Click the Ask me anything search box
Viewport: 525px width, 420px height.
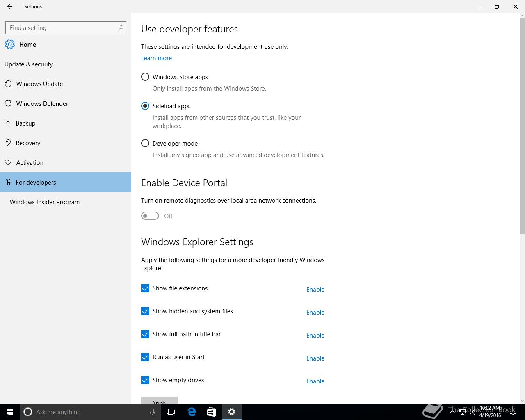(90, 412)
